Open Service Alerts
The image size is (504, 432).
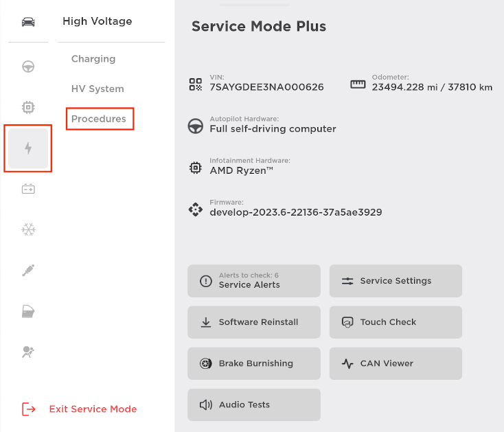click(x=254, y=281)
